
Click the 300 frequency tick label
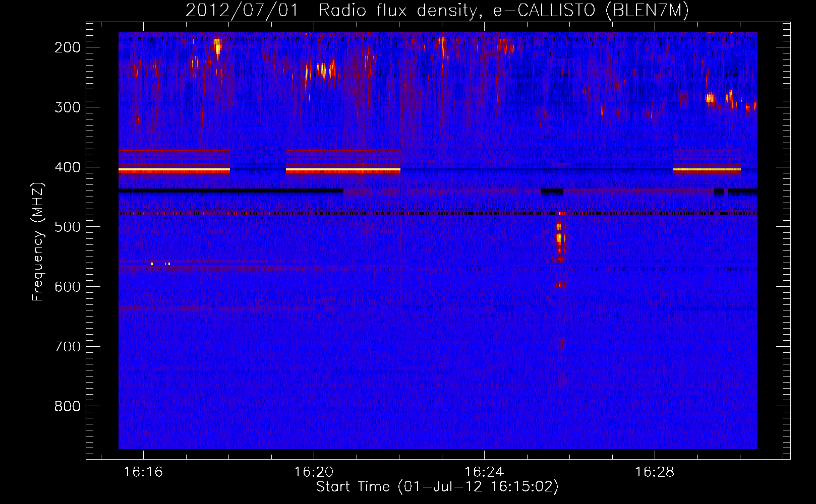(67, 107)
